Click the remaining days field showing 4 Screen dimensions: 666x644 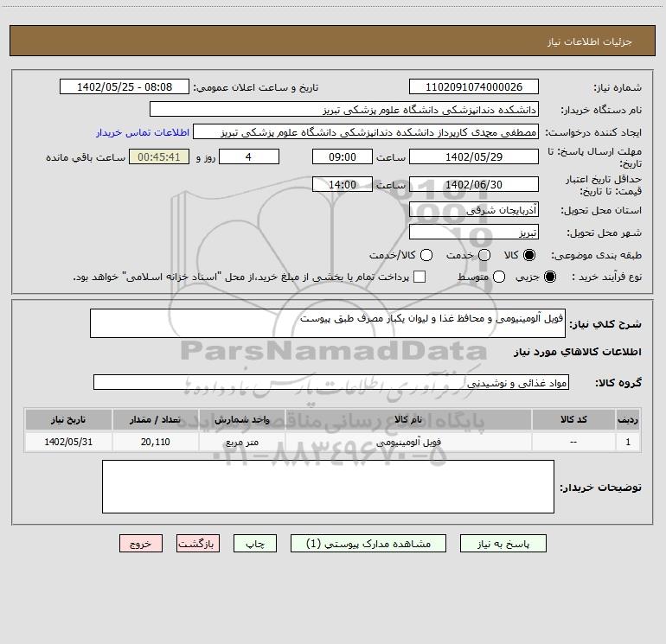249,156
